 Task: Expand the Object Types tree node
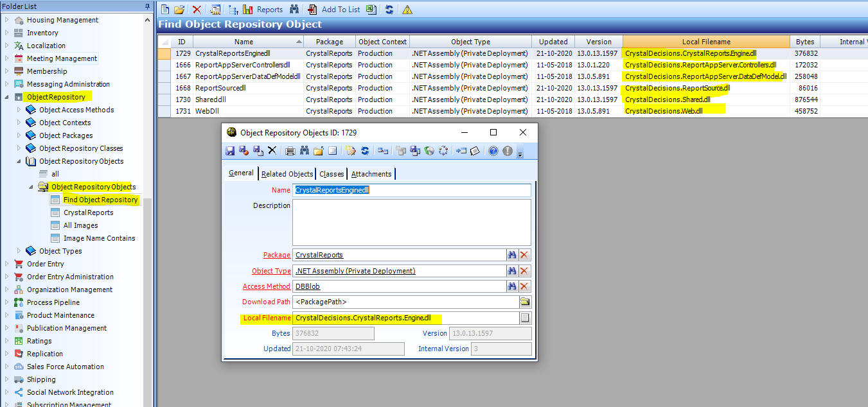(x=19, y=250)
